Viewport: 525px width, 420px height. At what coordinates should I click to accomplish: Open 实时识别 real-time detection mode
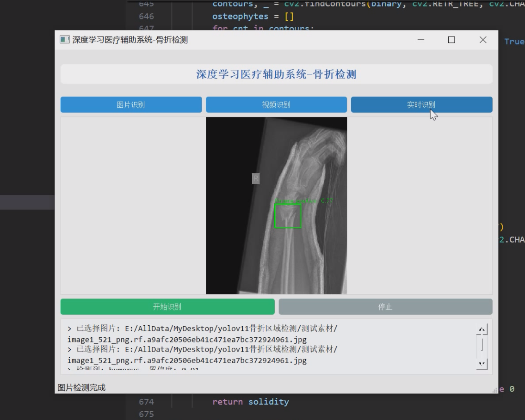(x=422, y=105)
